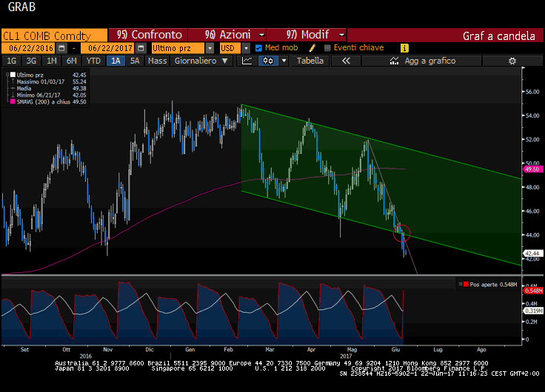This screenshot has height=392, width=545.
Task: Toggle the Med mob checkbox
Action: tap(258, 47)
